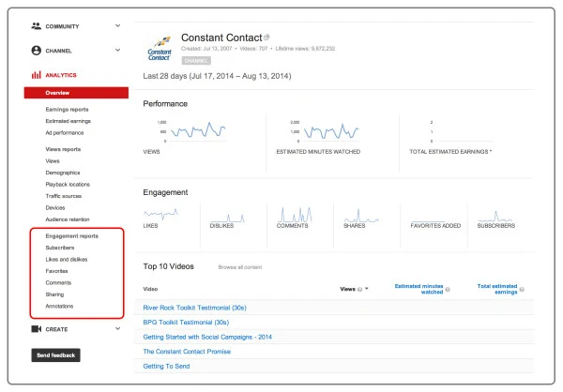Image resolution: width=563 pixels, height=392 pixels.
Task: Click the Likes engagement sparkline
Action: [160, 214]
